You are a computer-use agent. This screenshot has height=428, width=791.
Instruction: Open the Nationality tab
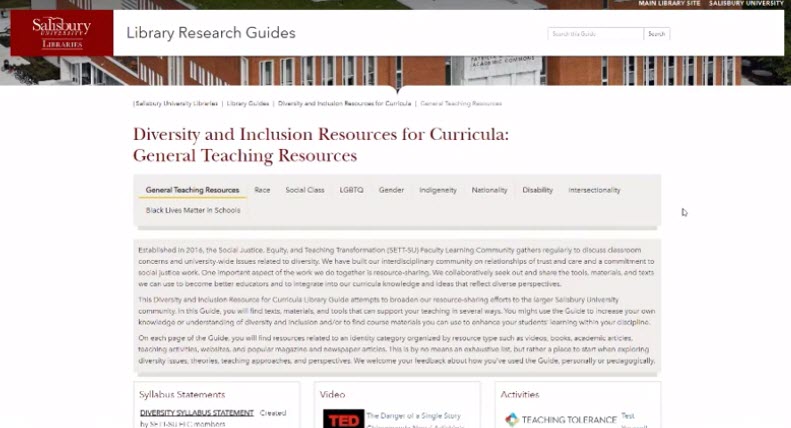point(489,190)
